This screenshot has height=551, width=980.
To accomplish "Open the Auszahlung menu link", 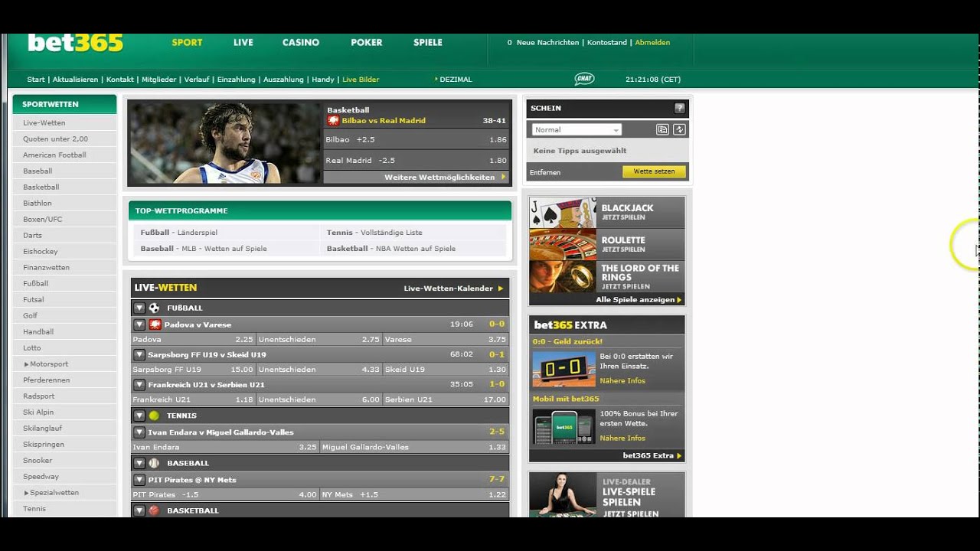I will [x=283, y=79].
